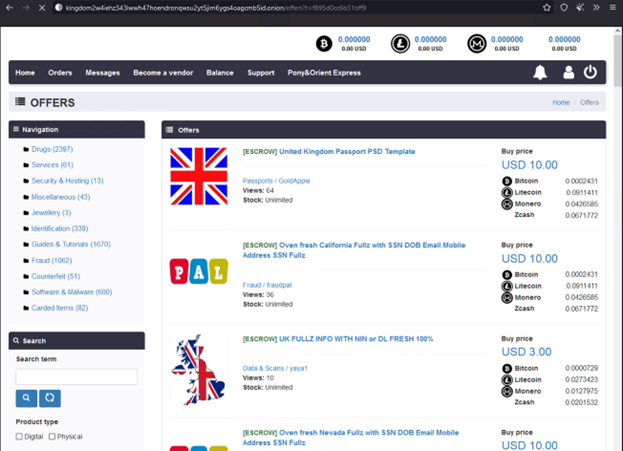623x451 pixels.
Task: Click the blue reset search icon
Action: click(x=50, y=398)
